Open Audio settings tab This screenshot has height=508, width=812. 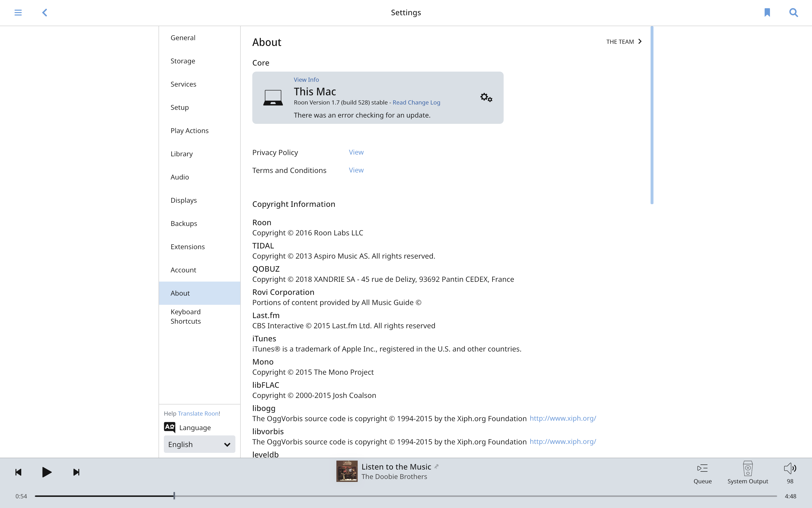point(200,177)
